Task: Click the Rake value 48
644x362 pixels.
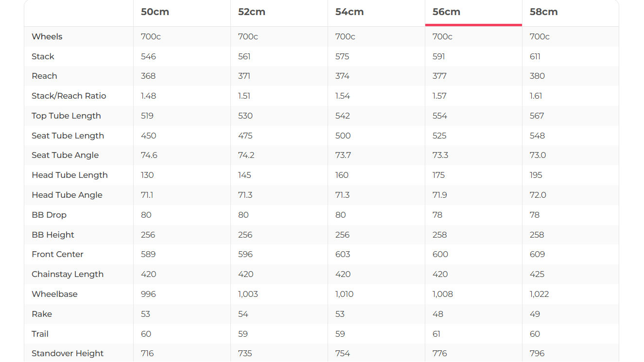Action: (x=438, y=314)
